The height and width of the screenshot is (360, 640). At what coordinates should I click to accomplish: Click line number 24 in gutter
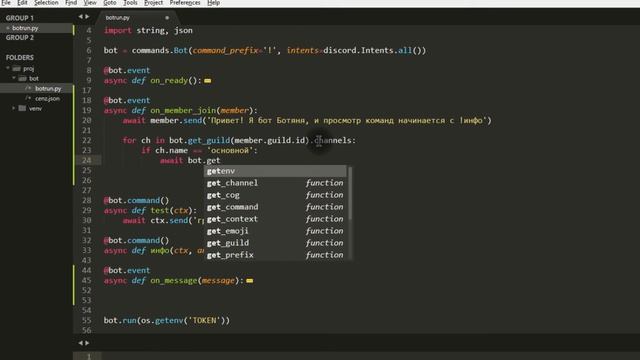[x=87, y=160]
